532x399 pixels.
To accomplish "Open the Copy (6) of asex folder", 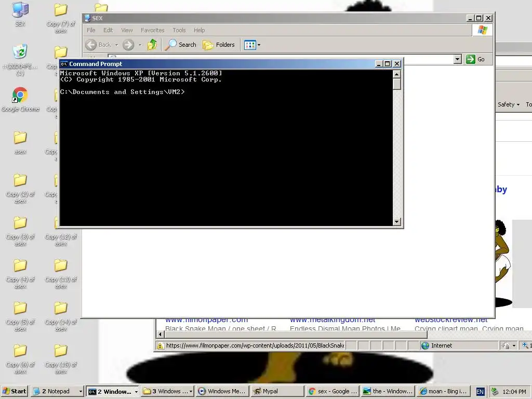I will tap(20, 358).
